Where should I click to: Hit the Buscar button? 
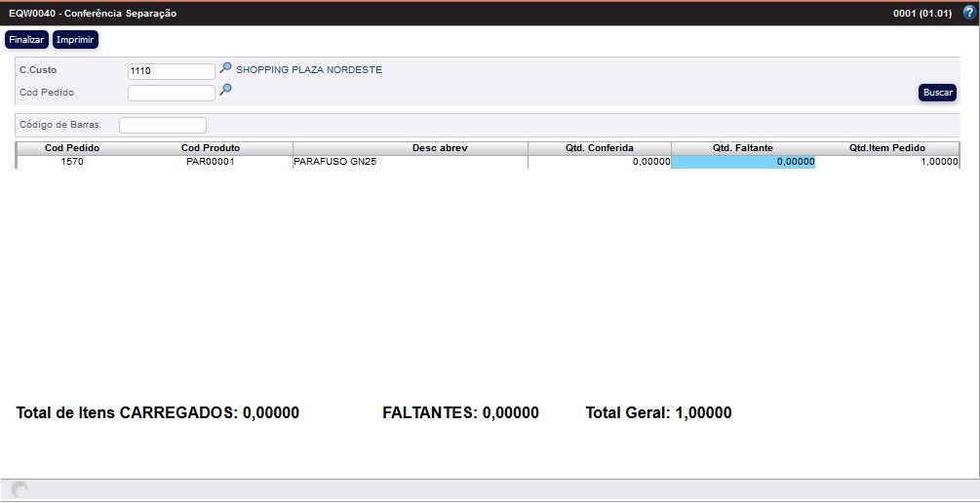[x=937, y=93]
